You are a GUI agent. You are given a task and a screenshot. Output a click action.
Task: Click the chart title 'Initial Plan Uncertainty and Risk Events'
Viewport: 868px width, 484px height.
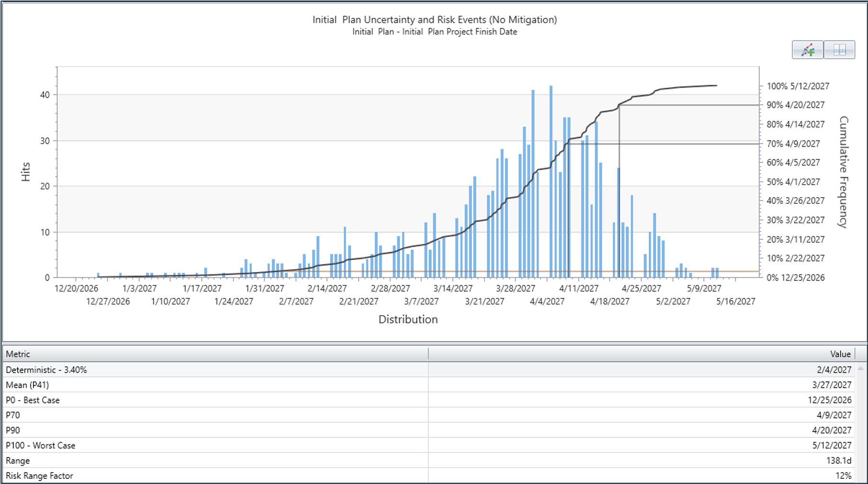[434, 20]
